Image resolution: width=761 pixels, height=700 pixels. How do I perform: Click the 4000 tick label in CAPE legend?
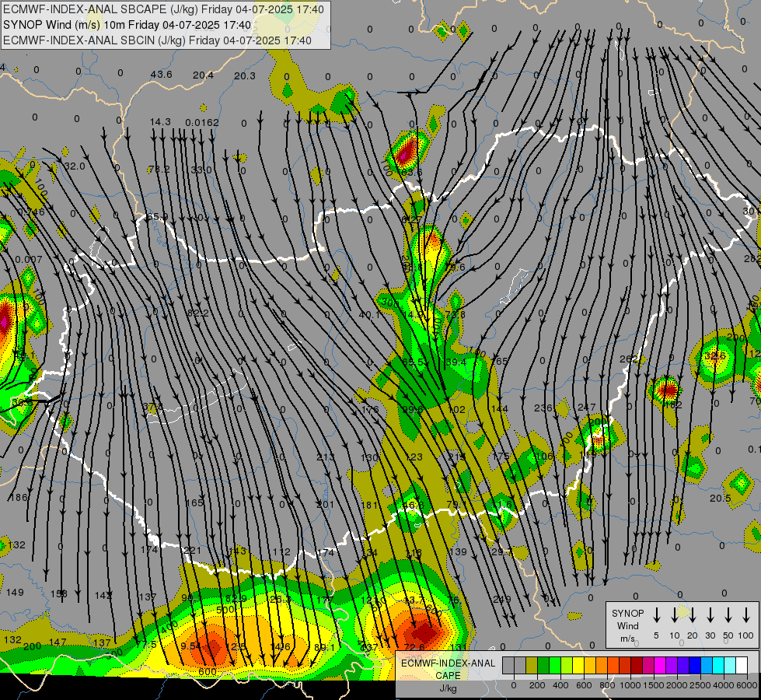724,685
